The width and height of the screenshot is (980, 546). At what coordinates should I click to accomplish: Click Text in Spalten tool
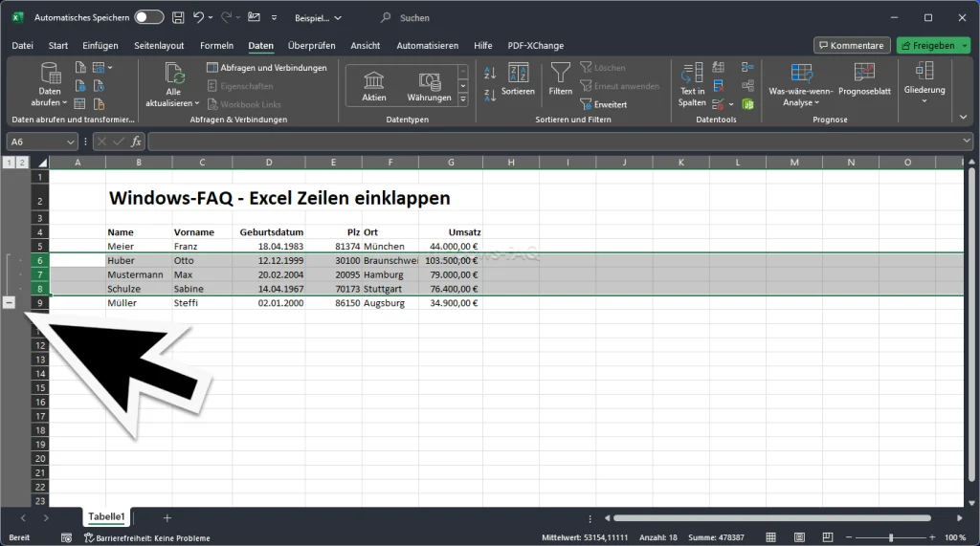click(692, 86)
